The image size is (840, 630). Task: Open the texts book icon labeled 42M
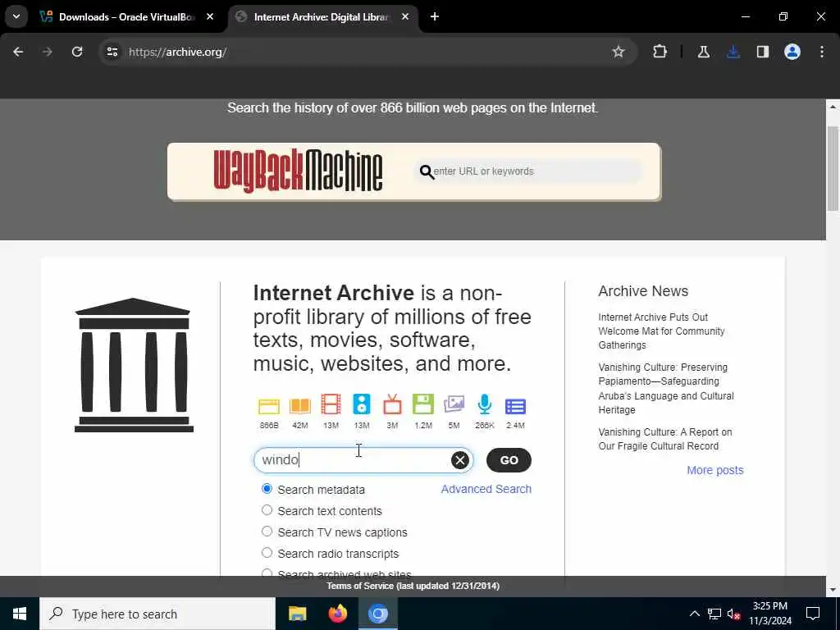coord(300,406)
